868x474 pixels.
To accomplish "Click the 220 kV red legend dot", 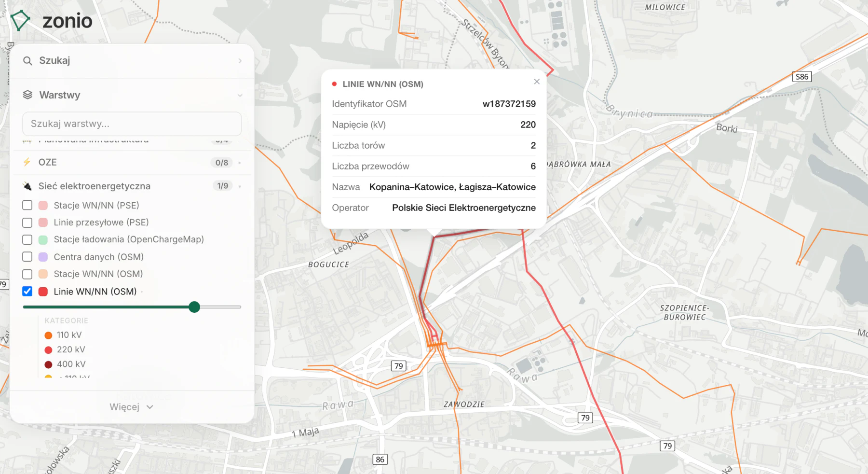I will [48, 350].
